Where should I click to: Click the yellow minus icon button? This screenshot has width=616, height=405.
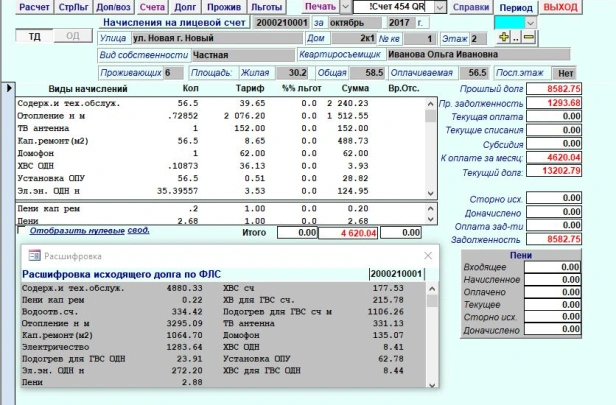528,36
